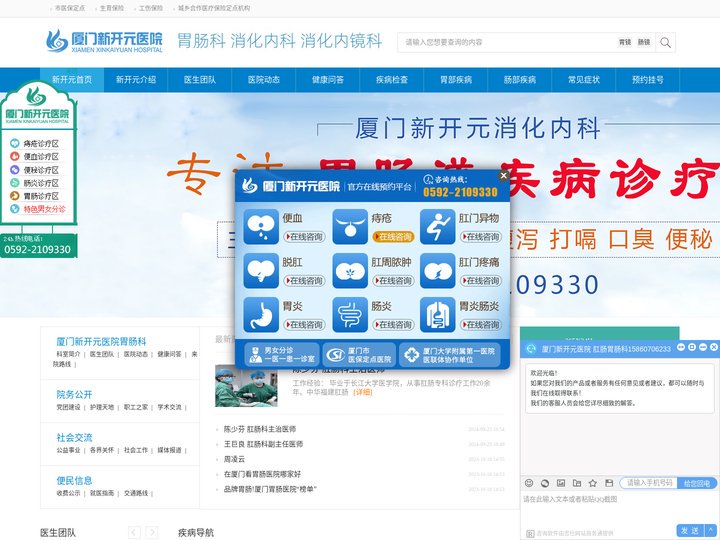Click the screenshot icon in chat toolbar
This screenshot has height=540, width=720.
545,483
